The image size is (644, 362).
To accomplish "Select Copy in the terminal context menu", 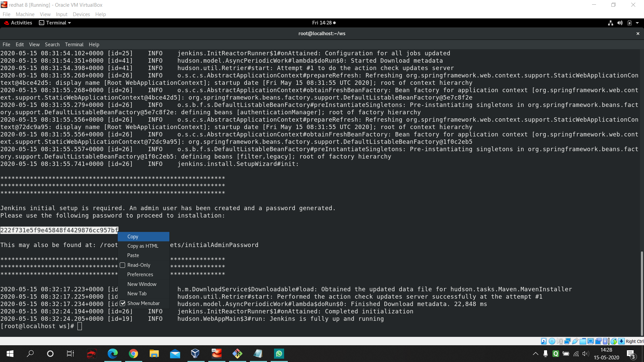I will [x=144, y=237].
